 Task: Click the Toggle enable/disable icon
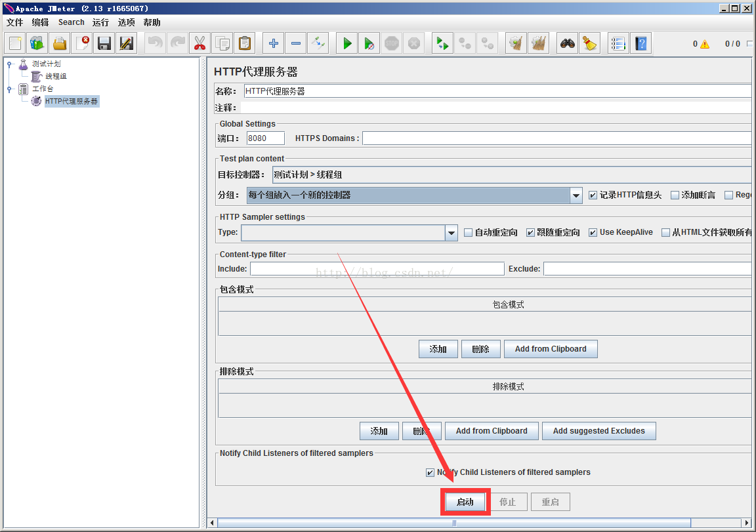318,43
